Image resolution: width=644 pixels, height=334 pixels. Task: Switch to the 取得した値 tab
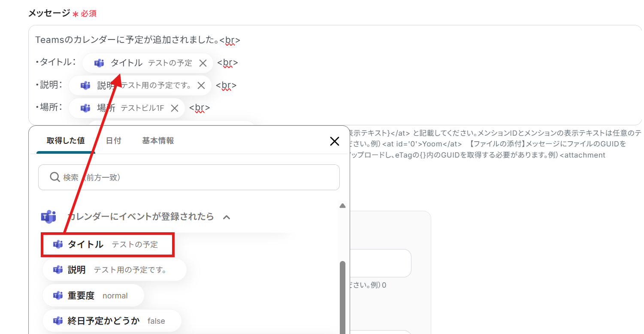[x=66, y=141]
